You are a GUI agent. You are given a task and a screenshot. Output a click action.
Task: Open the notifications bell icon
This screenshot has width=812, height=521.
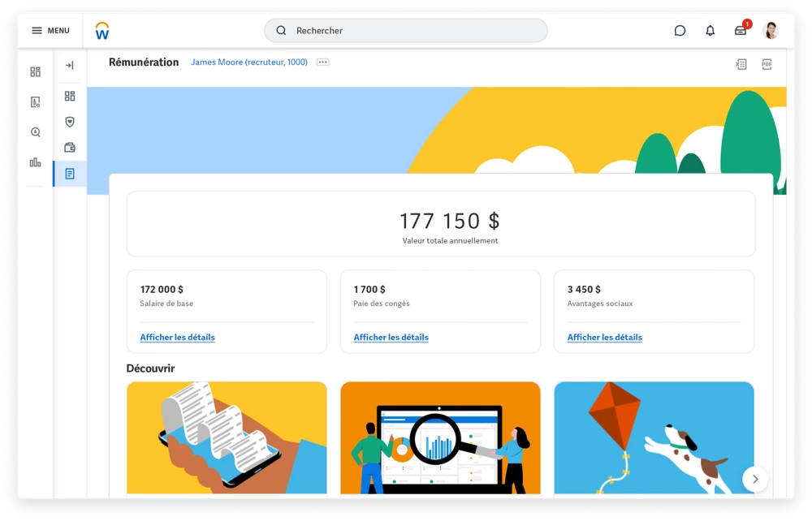click(x=710, y=31)
